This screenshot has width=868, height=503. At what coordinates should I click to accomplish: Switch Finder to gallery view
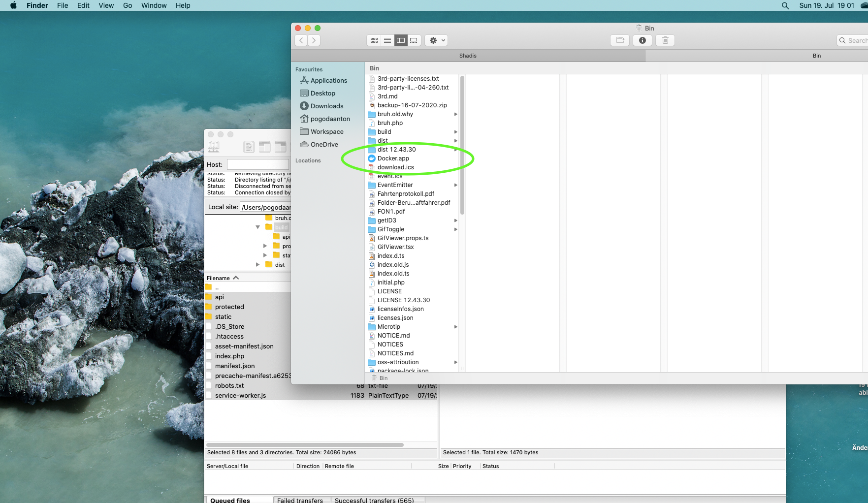click(414, 40)
